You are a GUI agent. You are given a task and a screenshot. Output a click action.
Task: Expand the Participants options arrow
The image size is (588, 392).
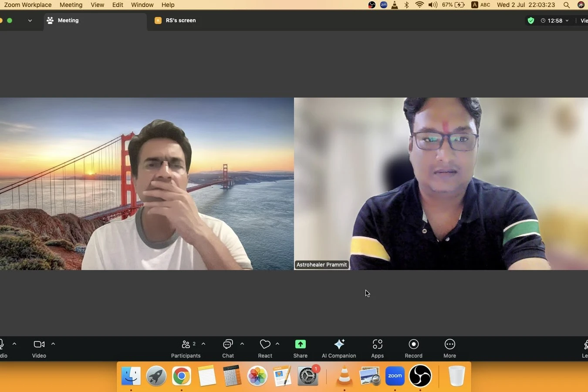(x=203, y=344)
